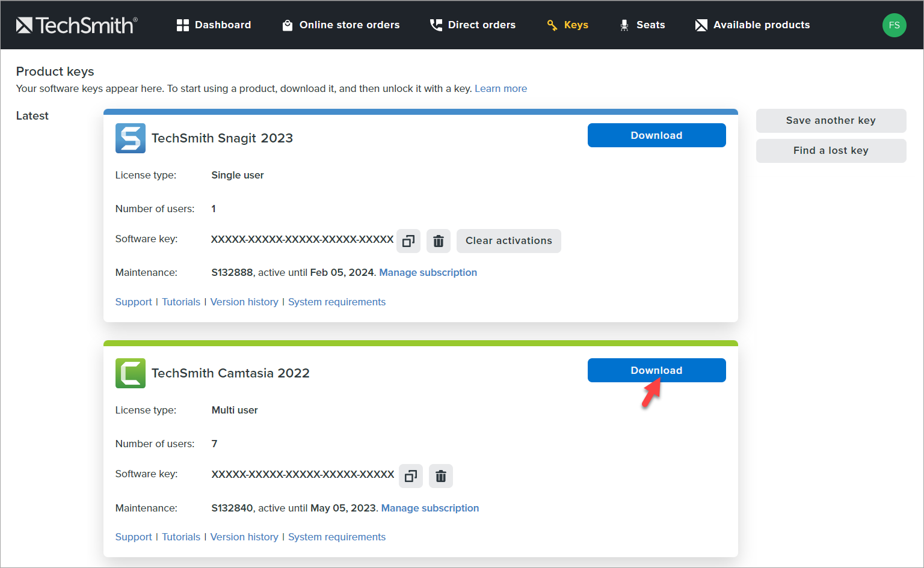924x568 pixels.
Task: Copy the Snagit 2023 software key
Action: pyautogui.click(x=408, y=240)
